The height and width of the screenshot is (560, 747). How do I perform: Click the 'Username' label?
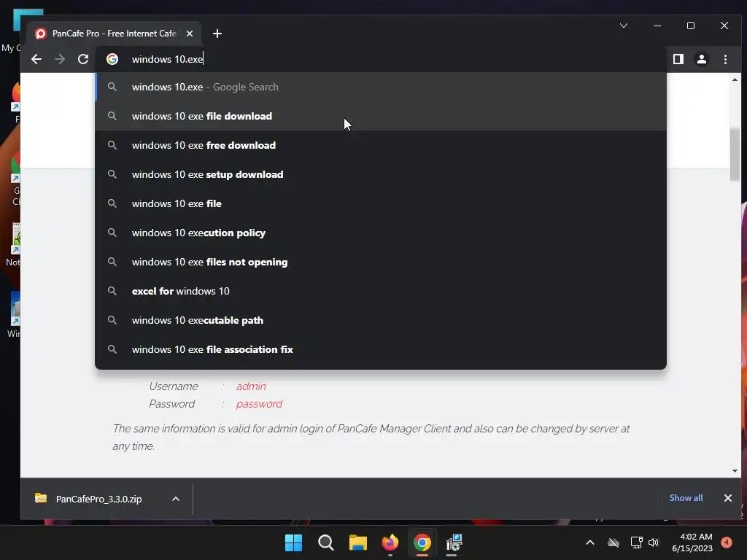pyautogui.click(x=174, y=386)
